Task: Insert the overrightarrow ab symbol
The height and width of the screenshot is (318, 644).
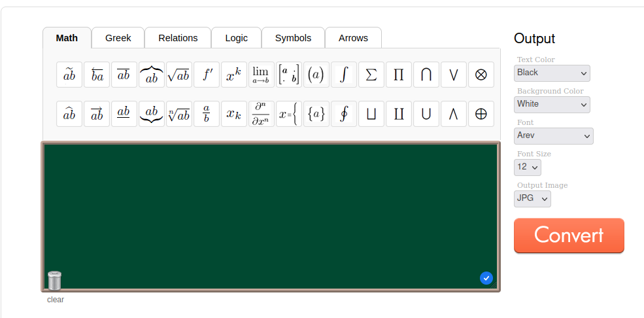Action: click(97, 114)
